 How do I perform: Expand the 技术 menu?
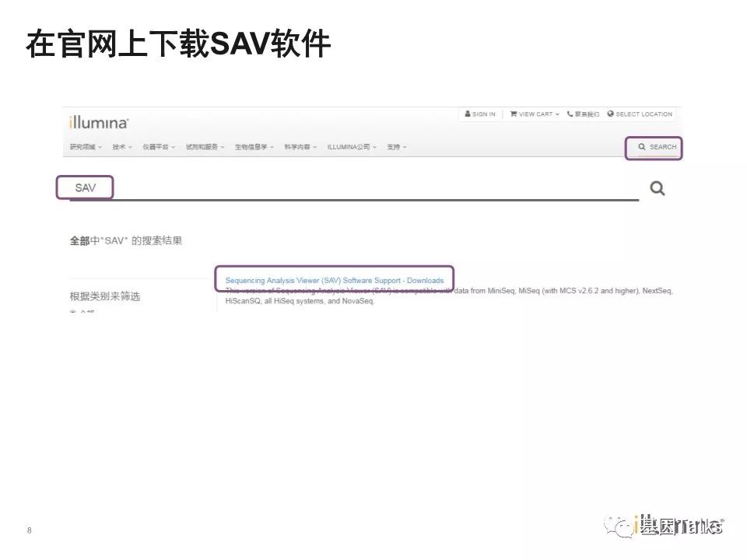coord(121,147)
